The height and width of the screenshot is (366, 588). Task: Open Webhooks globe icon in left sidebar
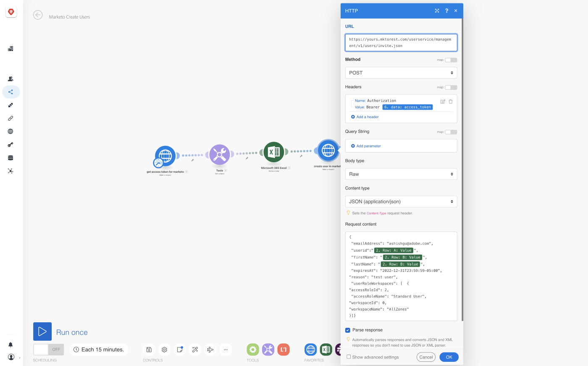10,132
